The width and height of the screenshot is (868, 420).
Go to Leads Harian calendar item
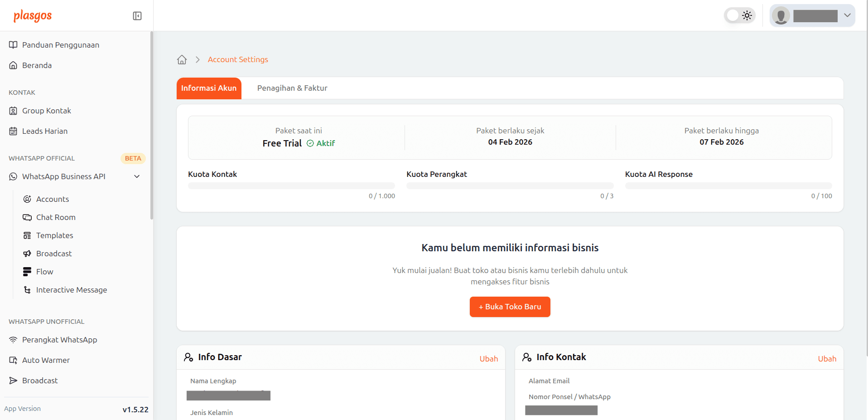44,131
